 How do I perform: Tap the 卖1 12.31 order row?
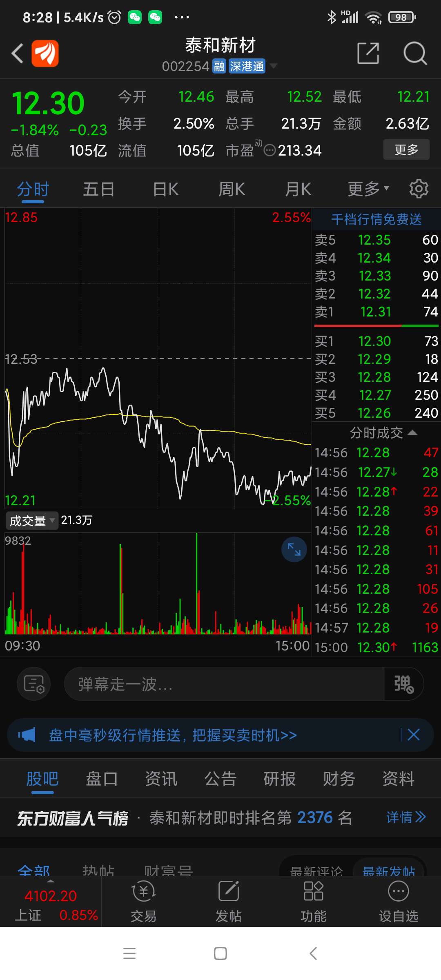(x=376, y=312)
